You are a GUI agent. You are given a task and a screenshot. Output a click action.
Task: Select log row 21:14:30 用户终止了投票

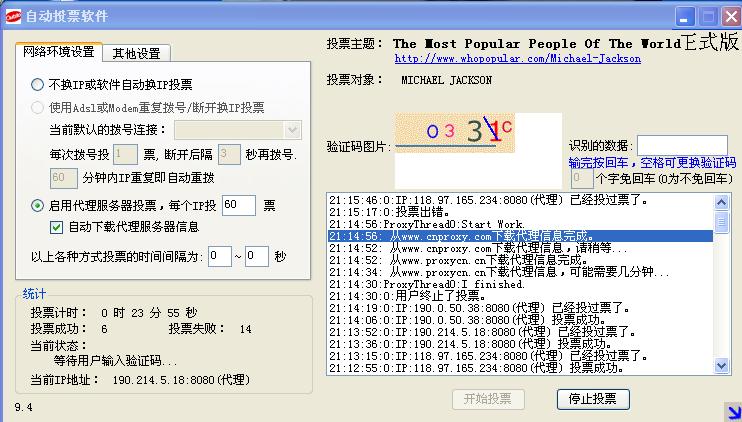pyautogui.click(x=521, y=297)
